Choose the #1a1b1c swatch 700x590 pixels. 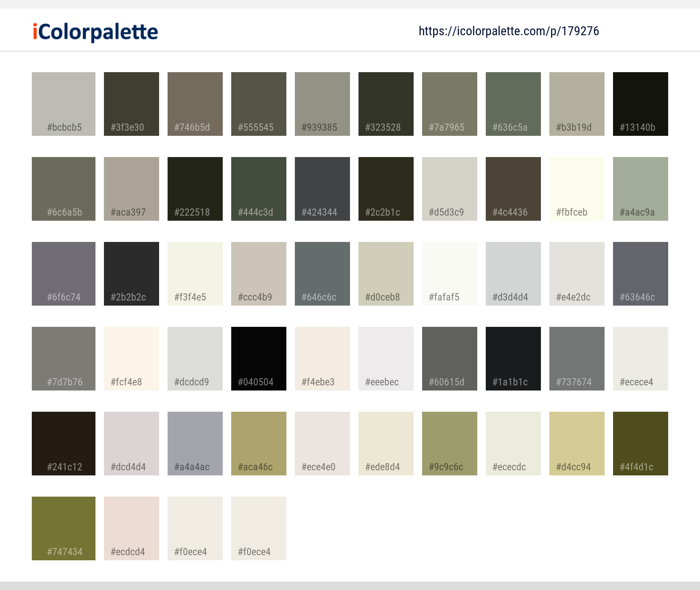(513, 359)
